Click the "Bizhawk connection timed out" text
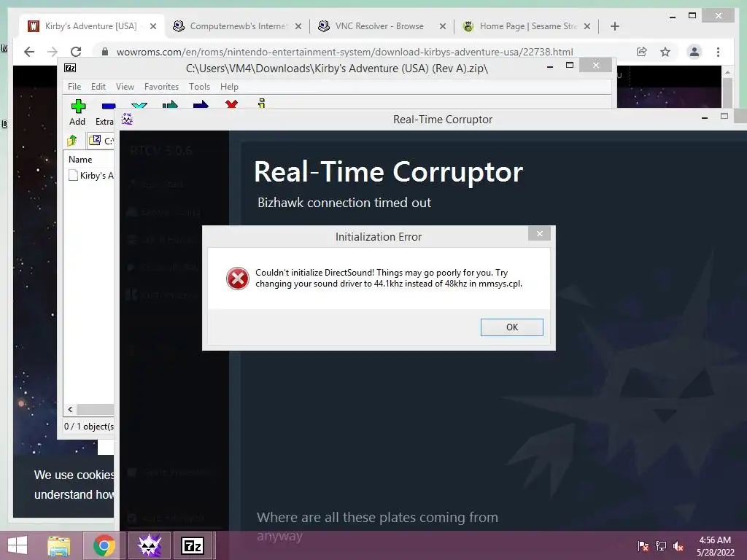The image size is (747, 560). 344,203
